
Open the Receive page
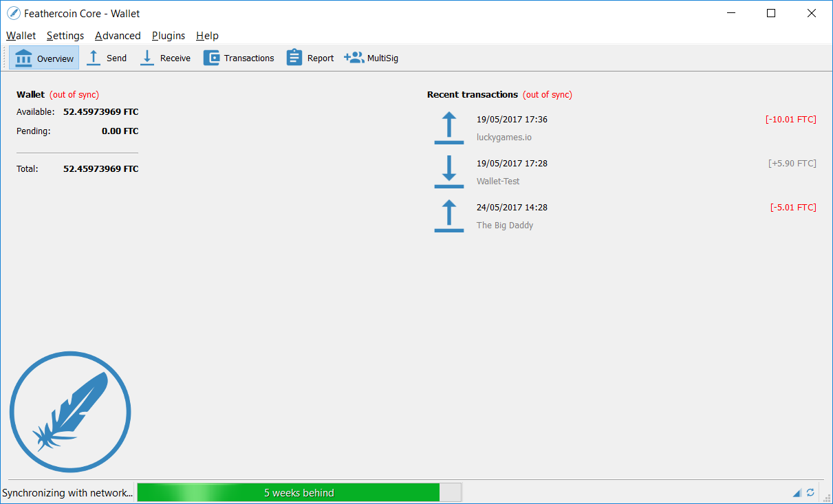[x=165, y=58]
